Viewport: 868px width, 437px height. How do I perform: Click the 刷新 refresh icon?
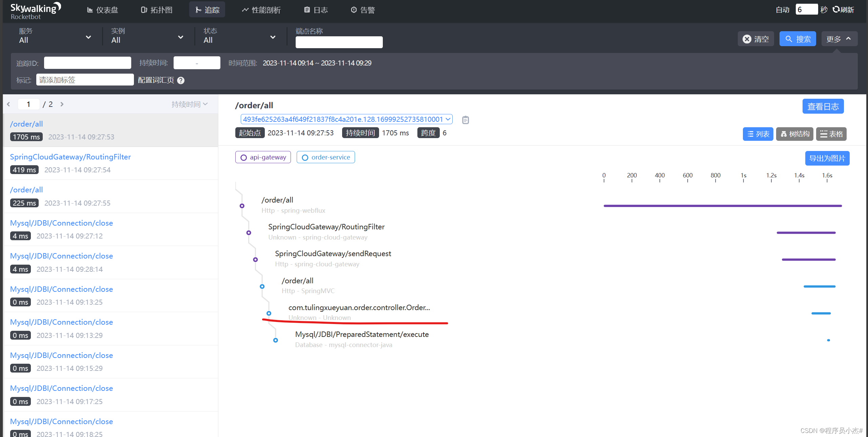[x=836, y=9]
